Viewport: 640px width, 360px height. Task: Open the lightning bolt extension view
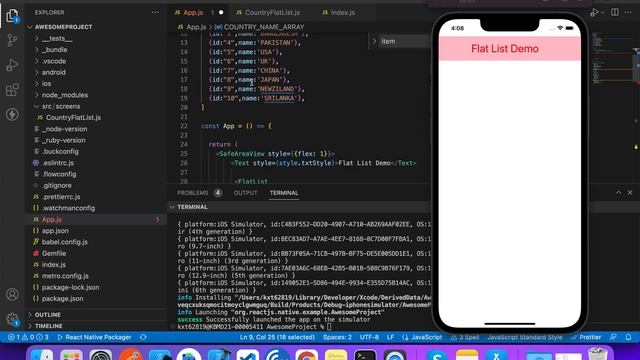(x=12, y=114)
